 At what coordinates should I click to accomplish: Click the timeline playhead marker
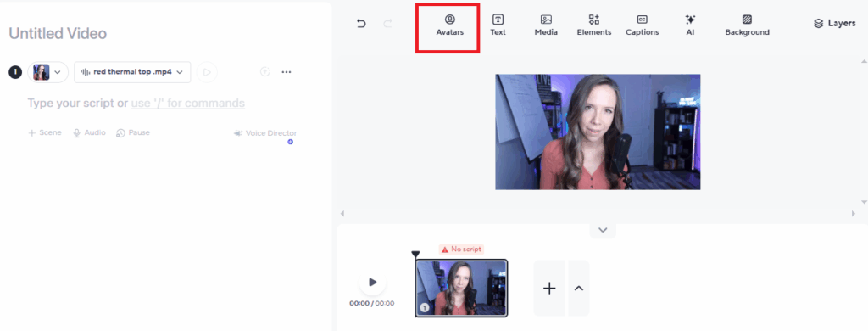point(415,255)
